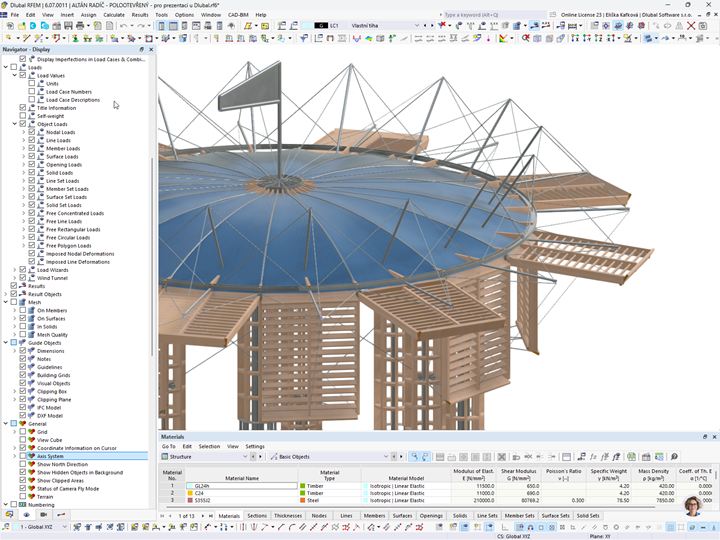The height and width of the screenshot is (540, 720).
Task: Expand the Load Wizards tree node
Action: coord(14,270)
